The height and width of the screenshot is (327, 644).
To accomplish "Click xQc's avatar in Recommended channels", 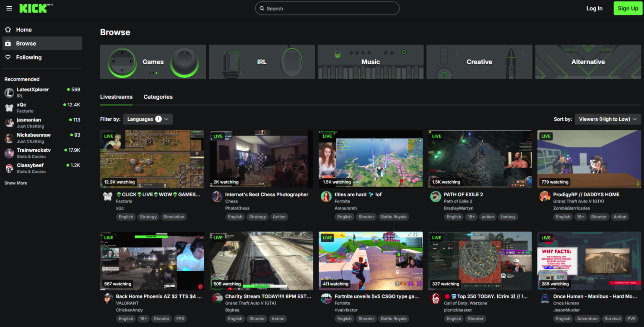I will (9, 108).
